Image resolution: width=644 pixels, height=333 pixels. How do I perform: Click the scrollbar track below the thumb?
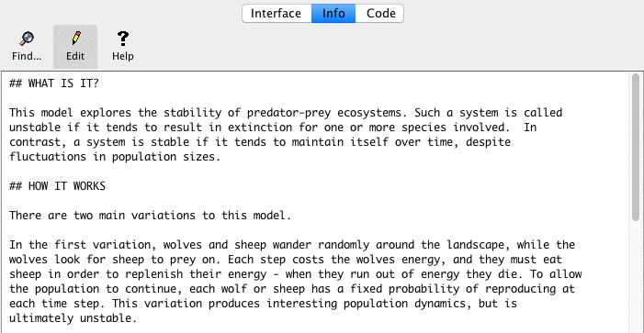(636, 279)
